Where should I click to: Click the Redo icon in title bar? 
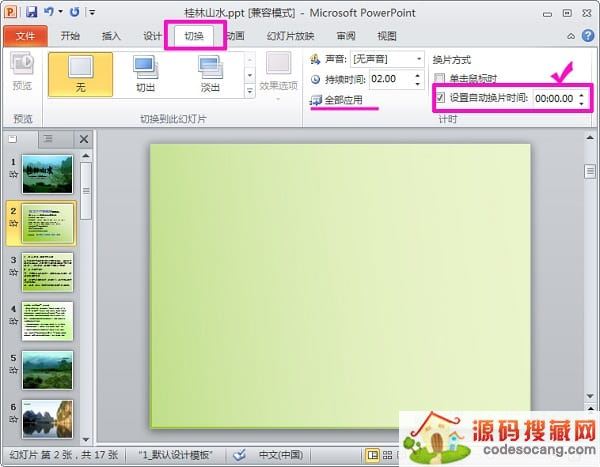click(x=74, y=12)
